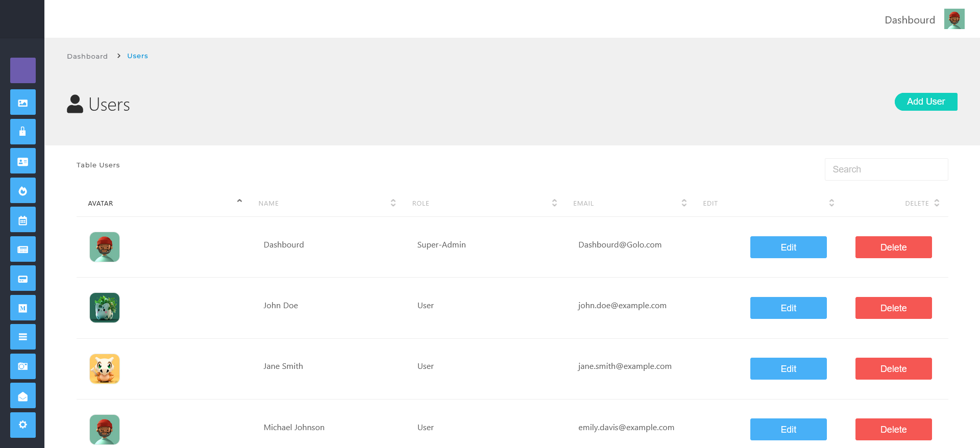980x448 pixels.
Task: Open the image gallery sidebar icon
Action: (23, 103)
